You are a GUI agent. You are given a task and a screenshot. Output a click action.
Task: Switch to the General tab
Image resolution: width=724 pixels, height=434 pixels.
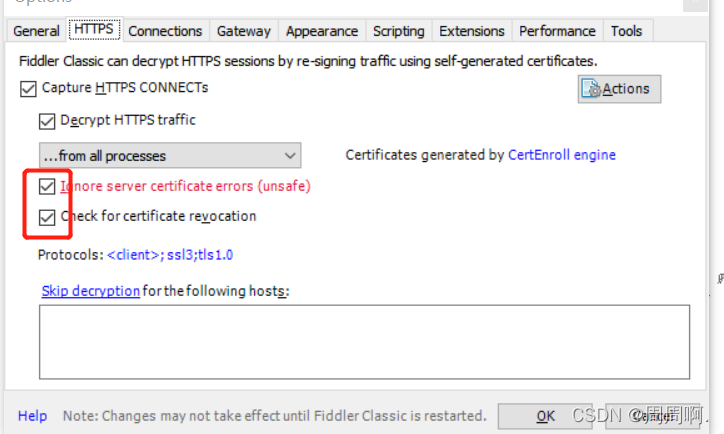(36, 31)
